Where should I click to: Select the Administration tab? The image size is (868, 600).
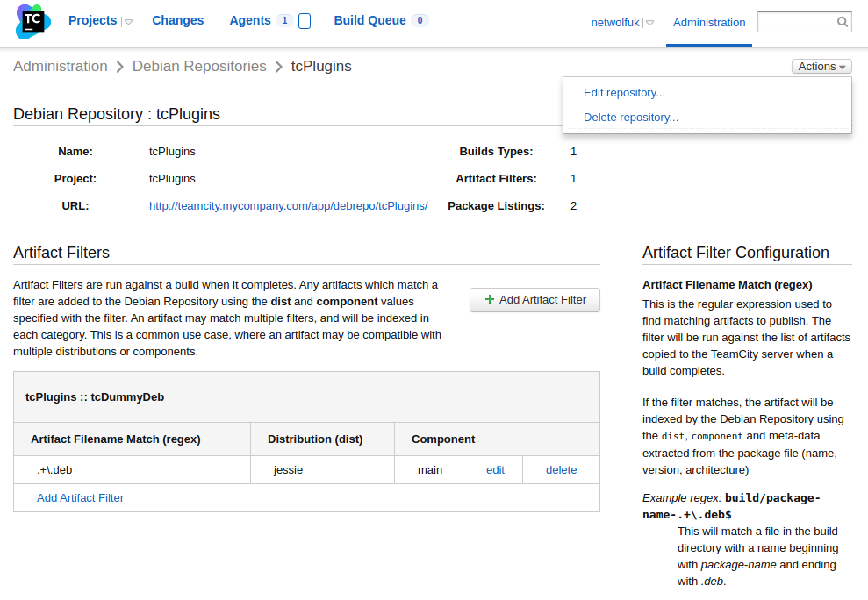(709, 23)
